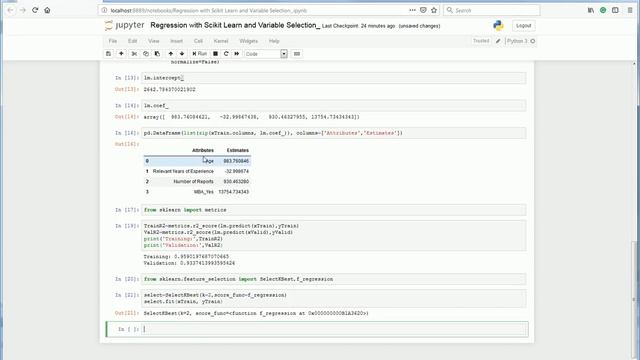Go forward with browser forward arrow
This screenshot has width=640, height=360.
[23, 10]
